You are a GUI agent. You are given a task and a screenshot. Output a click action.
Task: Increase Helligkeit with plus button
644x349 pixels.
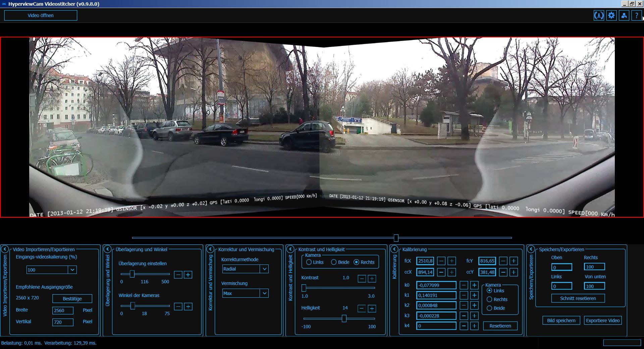pos(372,308)
